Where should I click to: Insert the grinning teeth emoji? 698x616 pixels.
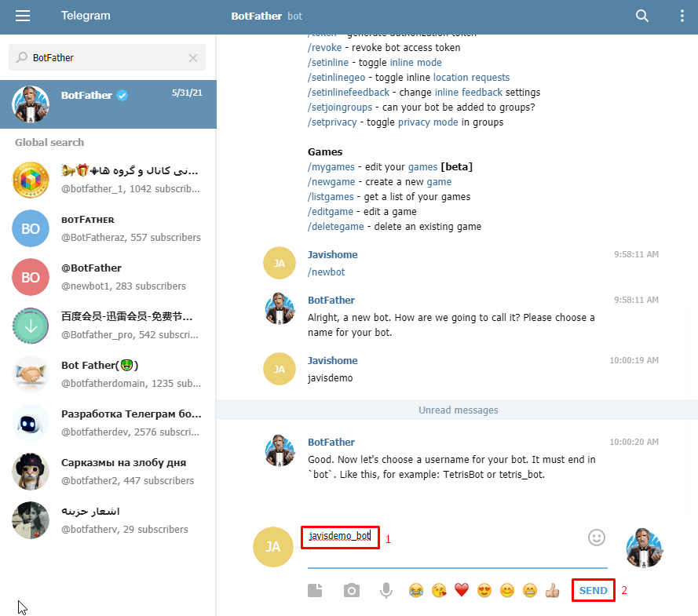pos(530,591)
